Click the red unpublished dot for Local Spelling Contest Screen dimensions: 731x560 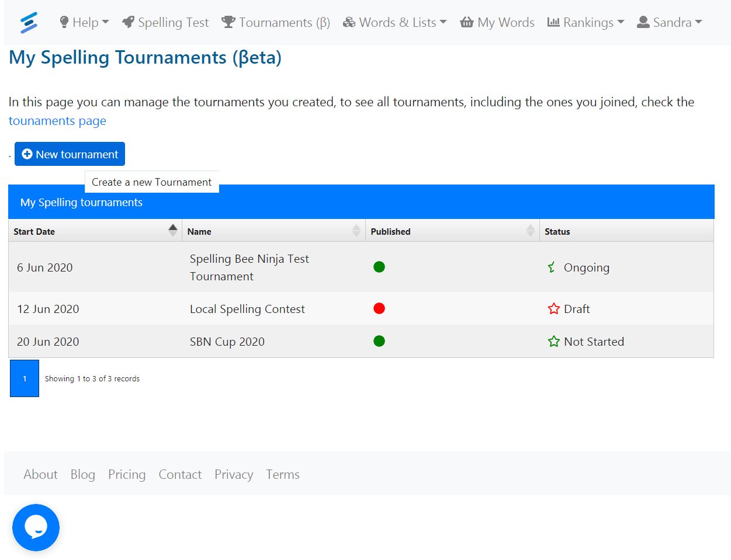(x=379, y=308)
